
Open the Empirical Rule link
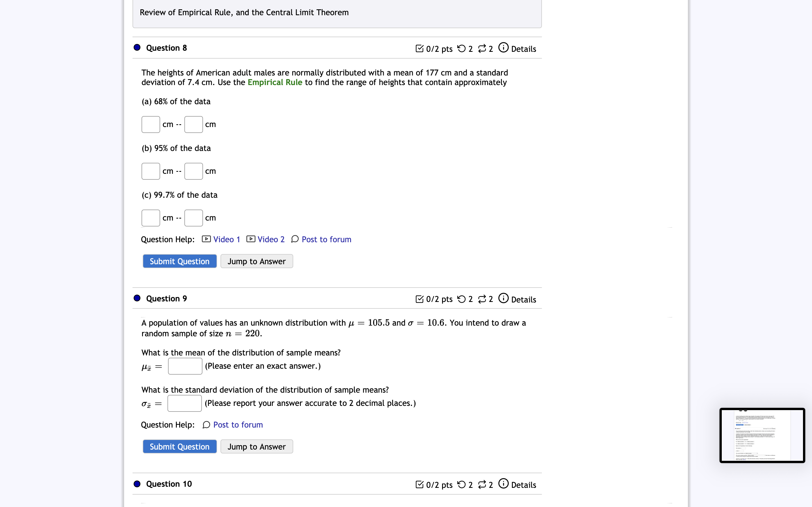click(275, 83)
